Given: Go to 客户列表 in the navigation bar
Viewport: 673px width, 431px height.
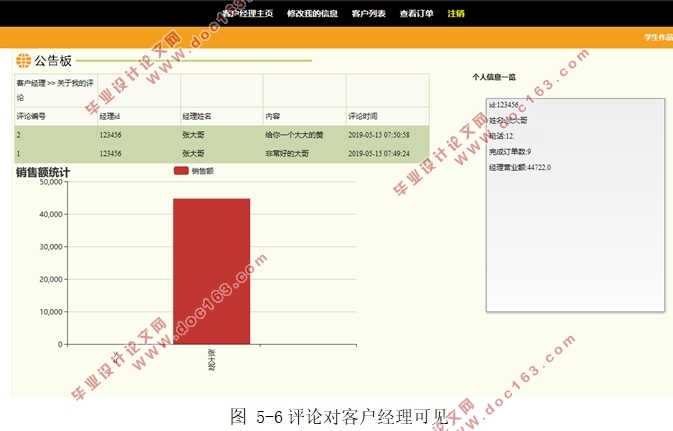Looking at the screenshot, I should click(x=369, y=14).
